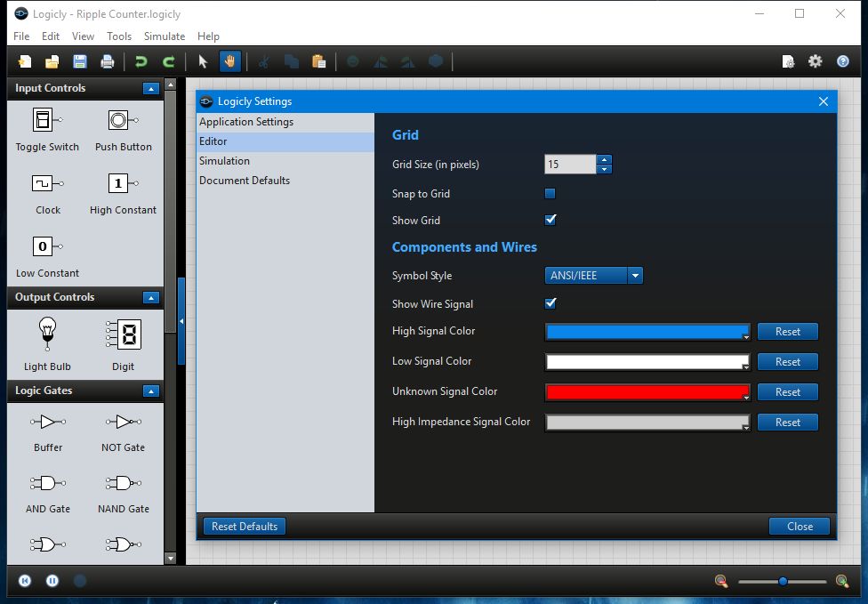Open the gray High Impedance Color picker

coord(647,423)
